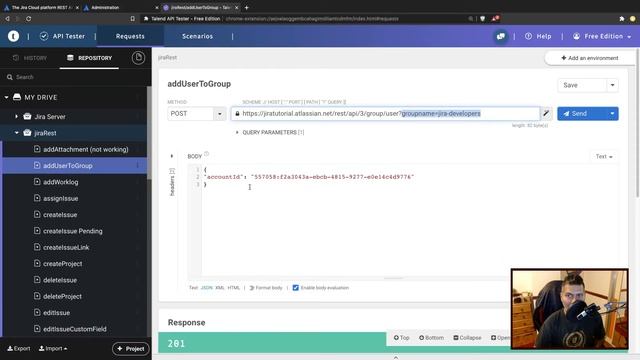The height and width of the screenshot is (360, 640).
Task: Click the browser reload icon
Action: tap(28, 19)
